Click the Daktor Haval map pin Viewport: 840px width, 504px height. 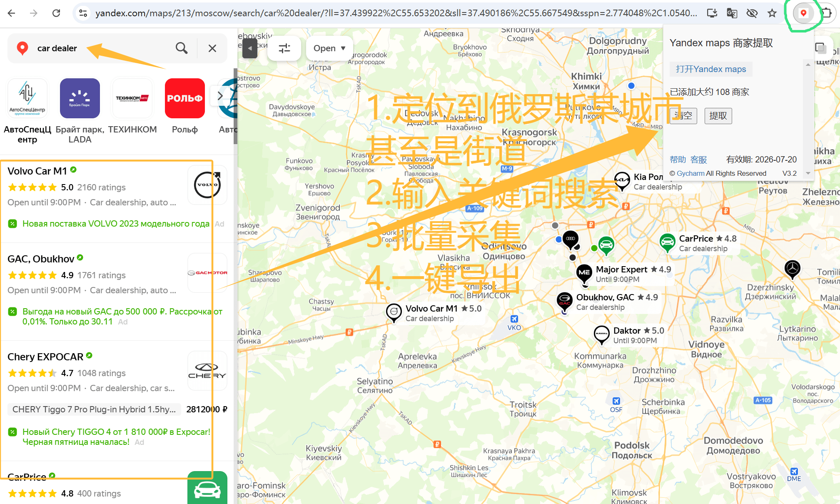tap(601, 334)
